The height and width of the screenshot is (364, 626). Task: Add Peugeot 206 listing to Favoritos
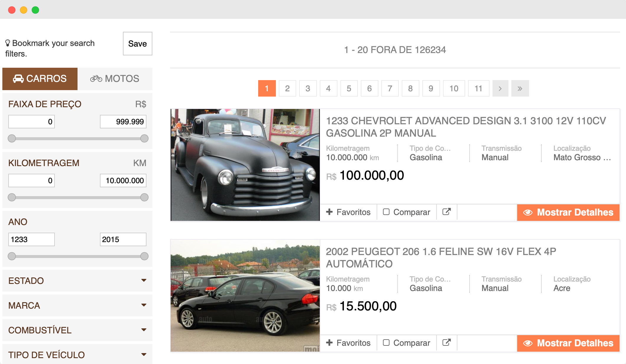(348, 343)
